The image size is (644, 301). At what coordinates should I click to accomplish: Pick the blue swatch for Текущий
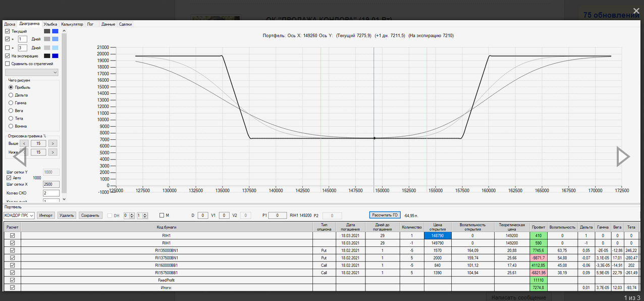pos(55,31)
